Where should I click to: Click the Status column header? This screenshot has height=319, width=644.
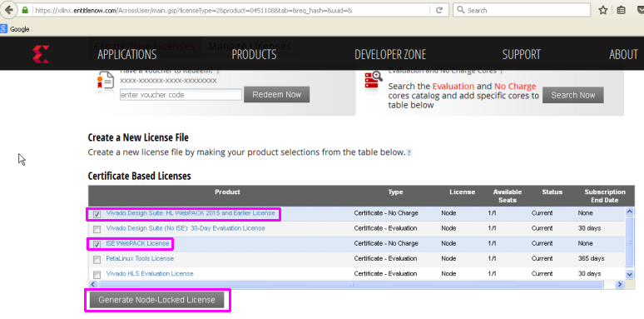coord(552,192)
